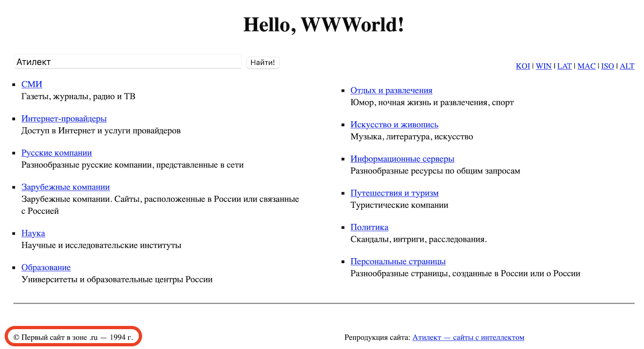Visit the Наука category link

pyautogui.click(x=33, y=233)
